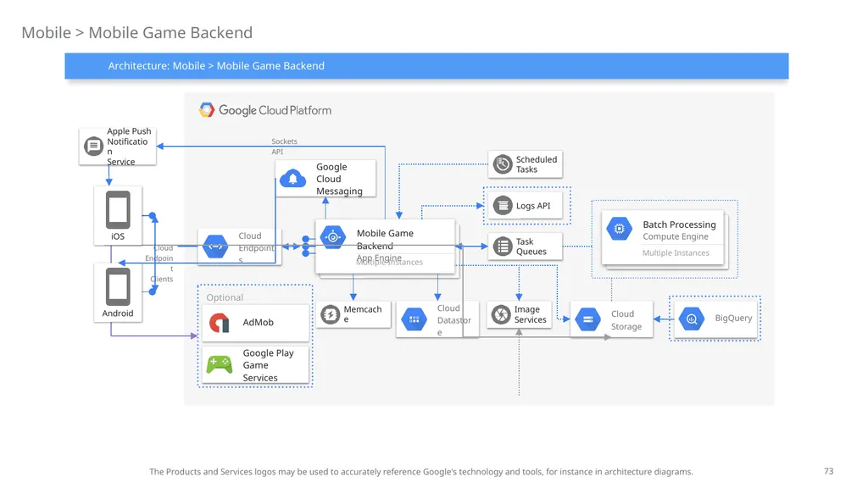Click the 'Task Queues' label text
Viewport: 868px width, 488px height.
click(x=531, y=247)
